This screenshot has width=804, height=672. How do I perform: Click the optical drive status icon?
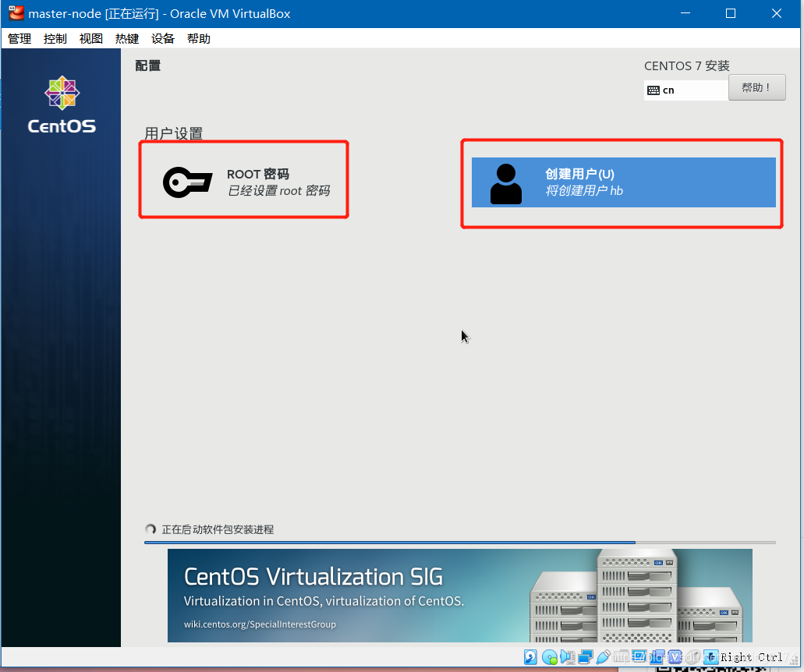click(550, 656)
